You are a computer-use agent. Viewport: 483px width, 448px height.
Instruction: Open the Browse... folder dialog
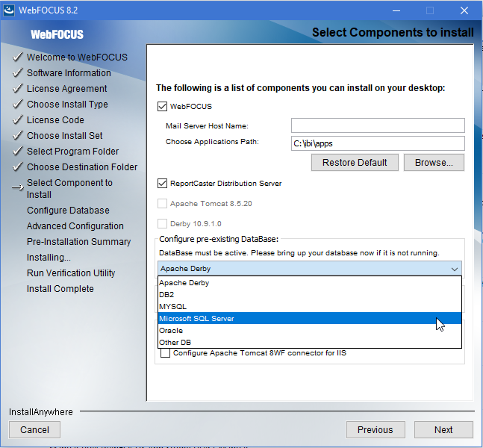434,162
